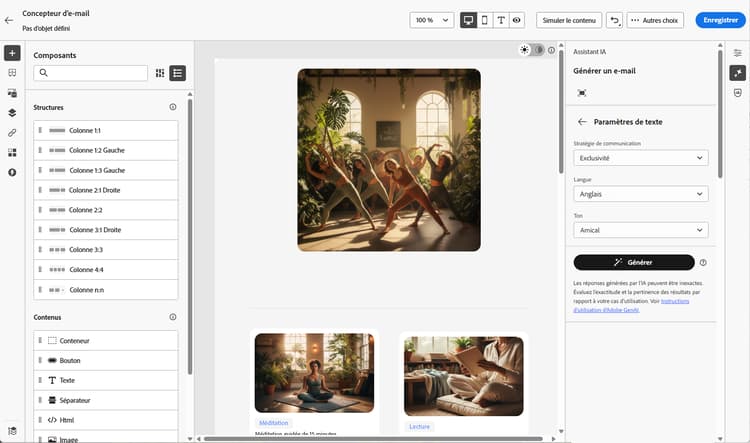Toggle the light/dark mode switch
The width and height of the screenshot is (750, 443).
click(x=532, y=50)
